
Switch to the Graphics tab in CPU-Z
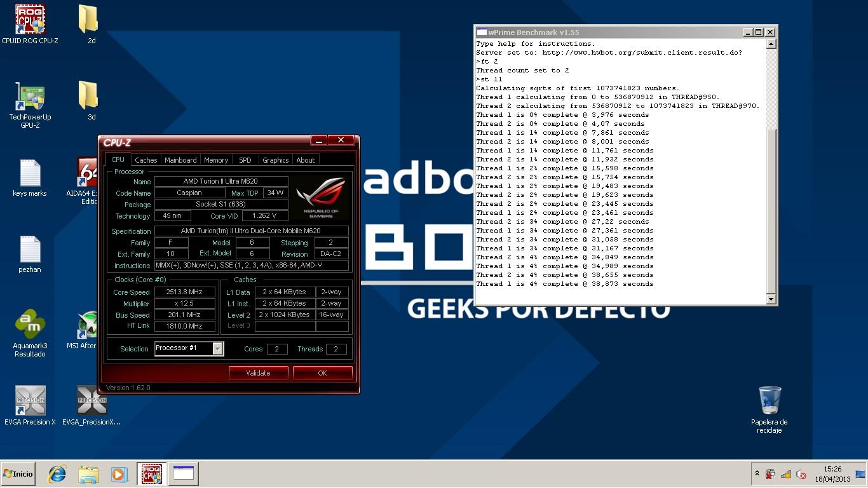(276, 160)
